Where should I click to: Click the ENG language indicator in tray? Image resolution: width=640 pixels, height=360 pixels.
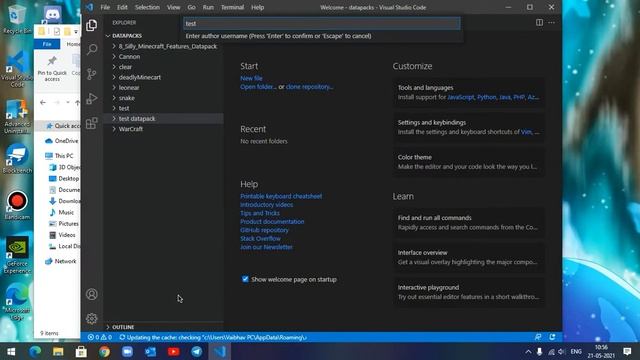pyautogui.click(x=576, y=351)
